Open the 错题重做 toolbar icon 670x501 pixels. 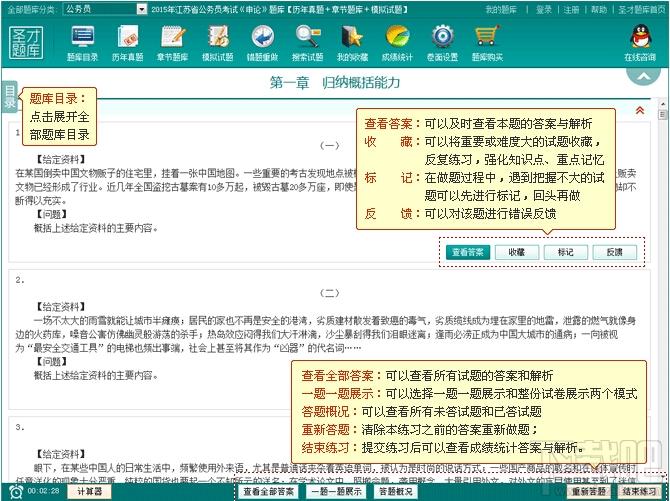point(262,43)
